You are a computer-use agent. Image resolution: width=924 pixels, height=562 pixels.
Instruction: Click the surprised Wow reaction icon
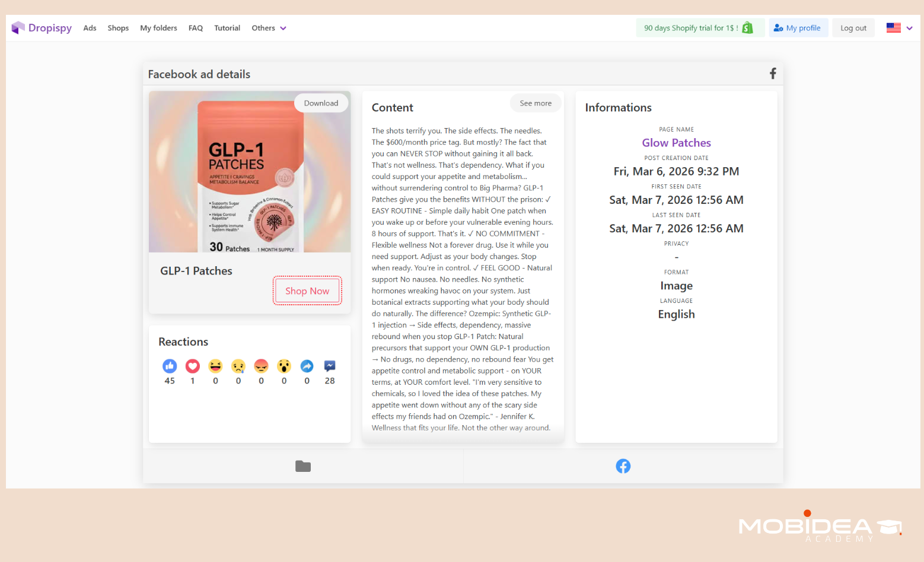click(x=283, y=366)
